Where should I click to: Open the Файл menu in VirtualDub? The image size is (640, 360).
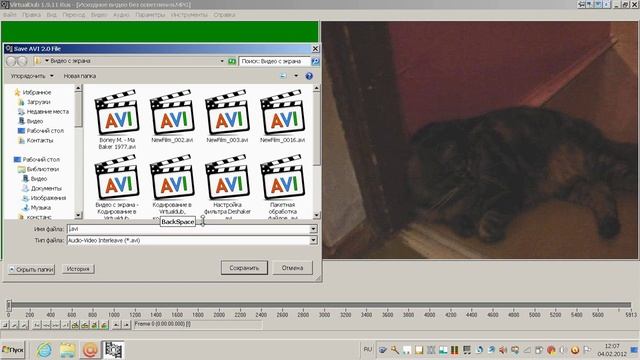pos(9,15)
